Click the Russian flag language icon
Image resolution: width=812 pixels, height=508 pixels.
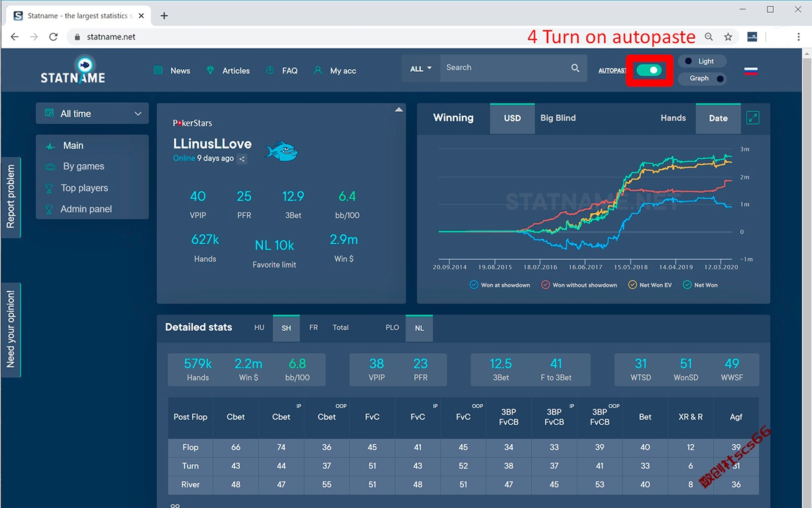pos(750,70)
